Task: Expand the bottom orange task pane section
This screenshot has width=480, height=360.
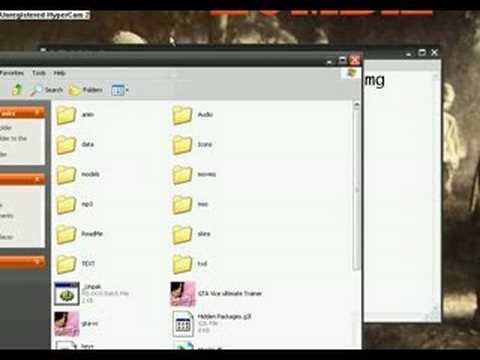Action: point(37,262)
